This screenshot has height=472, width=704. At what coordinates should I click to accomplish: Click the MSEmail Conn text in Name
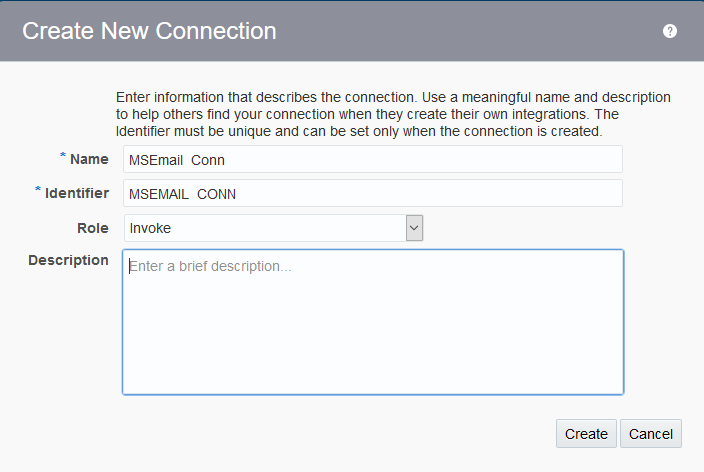[x=177, y=160]
